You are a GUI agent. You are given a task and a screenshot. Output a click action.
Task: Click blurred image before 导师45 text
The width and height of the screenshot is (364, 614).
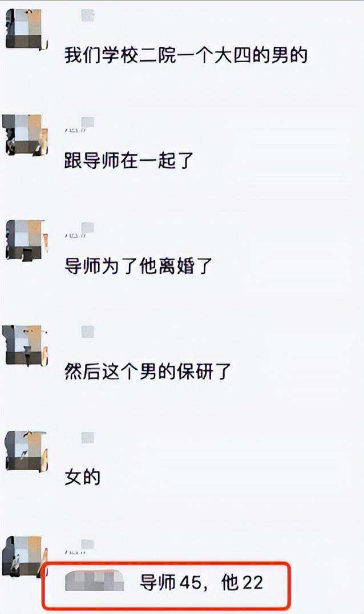coord(94,581)
